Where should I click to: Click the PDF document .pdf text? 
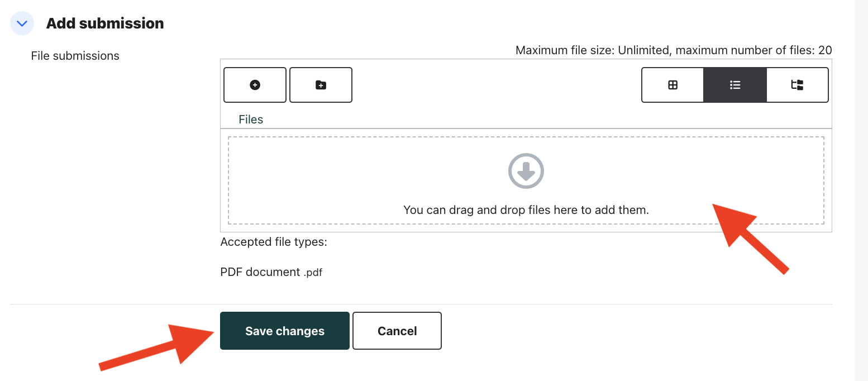click(x=271, y=272)
